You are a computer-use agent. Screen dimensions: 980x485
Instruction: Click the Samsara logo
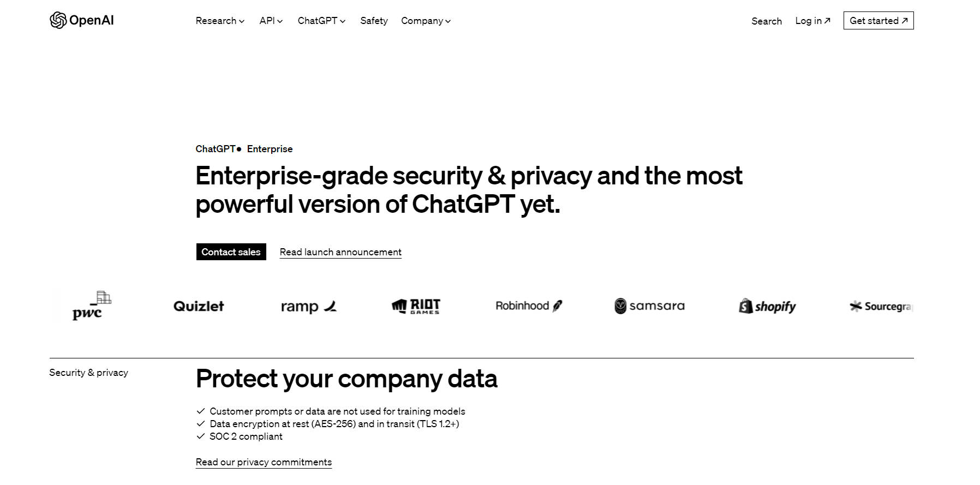coord(648,306)
